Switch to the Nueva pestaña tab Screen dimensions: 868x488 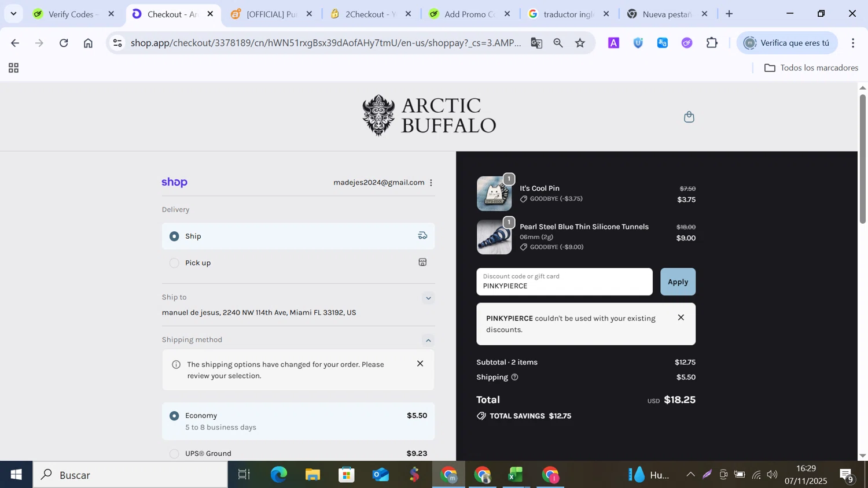(x=666, y=14)
